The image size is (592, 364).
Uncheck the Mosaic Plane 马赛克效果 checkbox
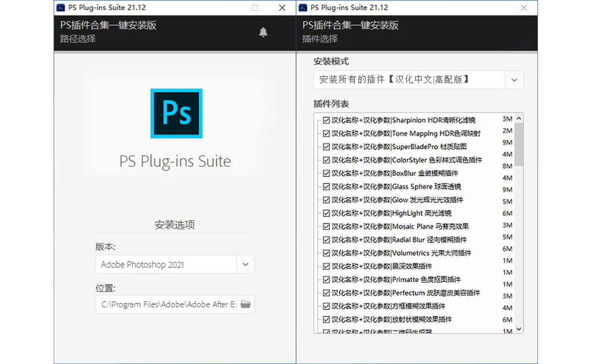coord(326,226)
